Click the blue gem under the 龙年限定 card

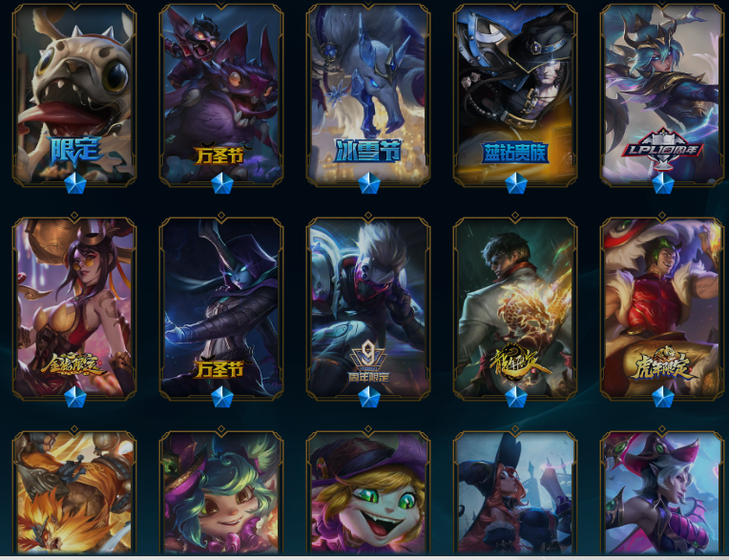point(516,398)
